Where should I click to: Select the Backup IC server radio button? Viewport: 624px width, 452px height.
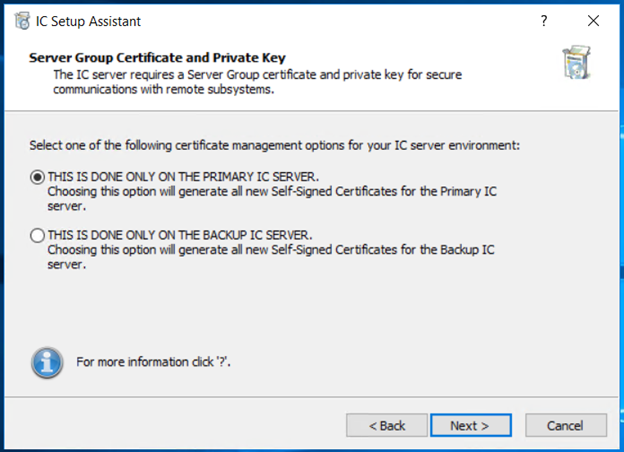click(x=38, y=236)
